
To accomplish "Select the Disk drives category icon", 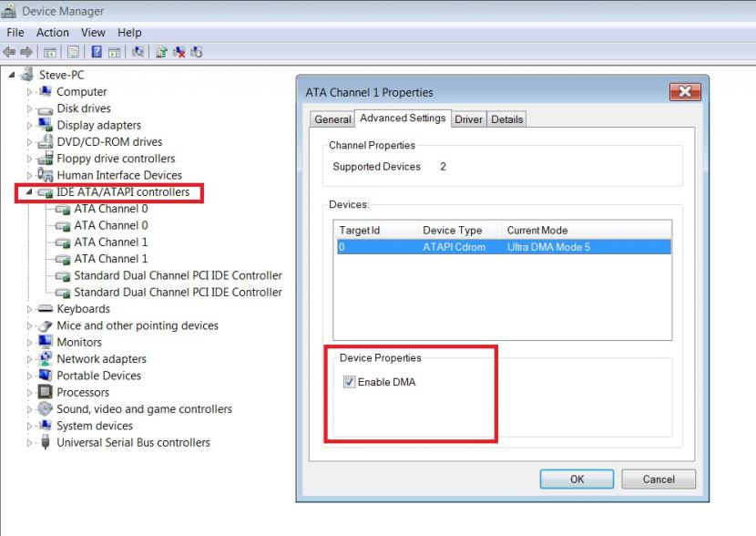I will (46, 109).
